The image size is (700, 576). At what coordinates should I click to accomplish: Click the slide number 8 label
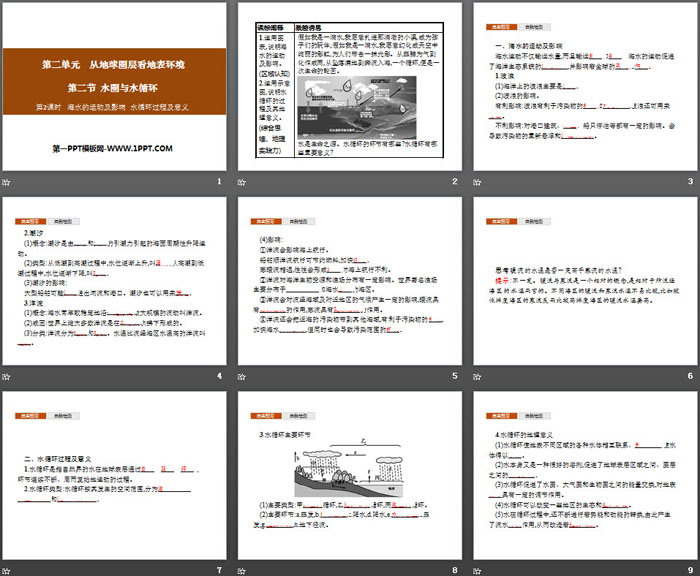(454, 570)
